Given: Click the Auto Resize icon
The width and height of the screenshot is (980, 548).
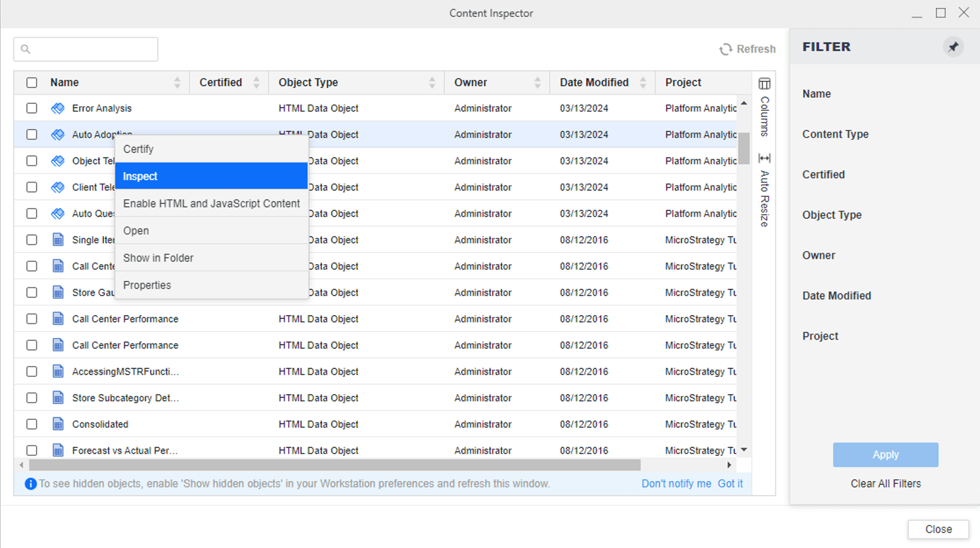Looking at the screenshot, I should click(x=764, y=158).
